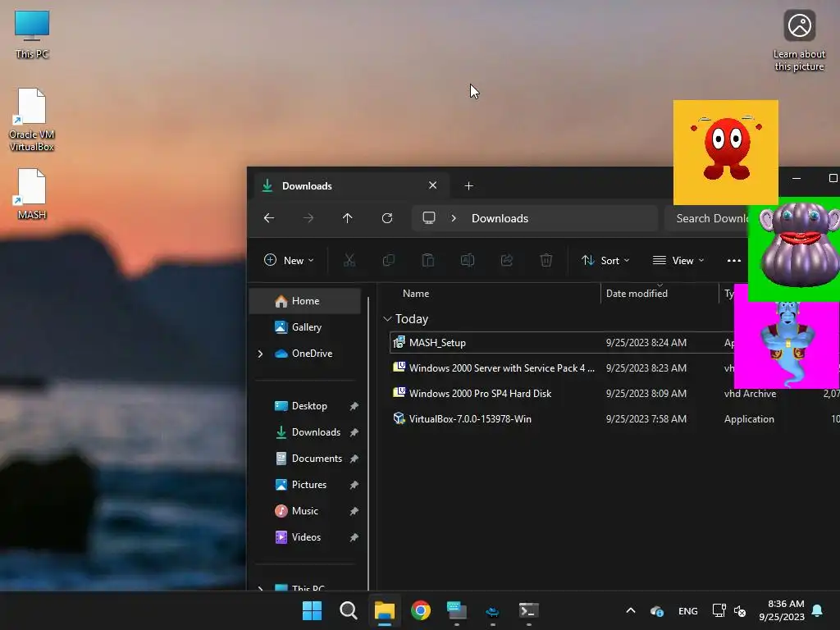Open Oracle VM VirtualBox desktop shortcut
Image resolution: width=840 pixels, height=630 pixels.
(x=32, y=120)
